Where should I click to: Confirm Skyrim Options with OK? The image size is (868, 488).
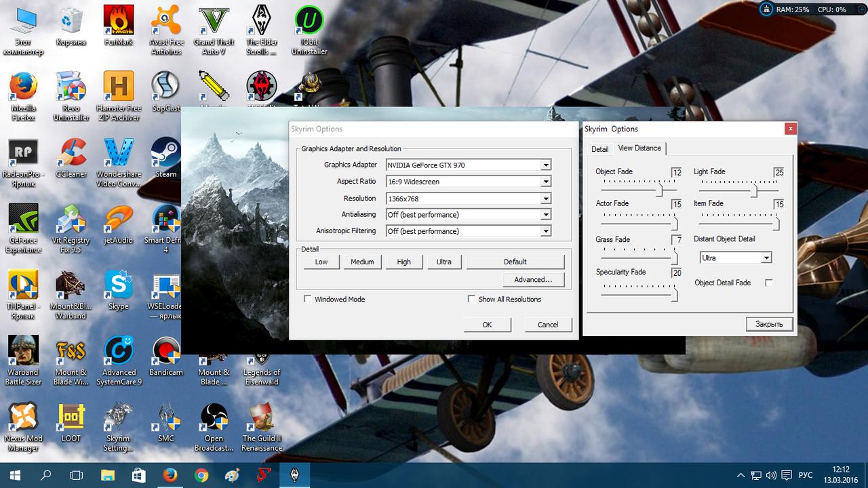click(x=487, y=325)
